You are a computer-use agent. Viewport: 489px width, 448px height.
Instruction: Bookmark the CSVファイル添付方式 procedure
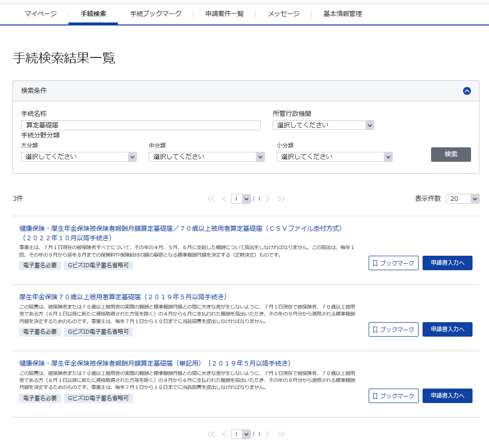(393, 263)
